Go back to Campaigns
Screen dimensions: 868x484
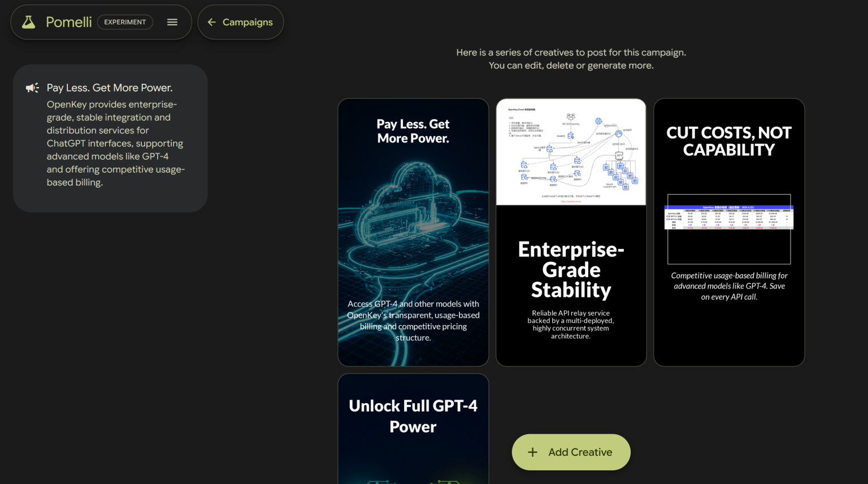point(240,22)
